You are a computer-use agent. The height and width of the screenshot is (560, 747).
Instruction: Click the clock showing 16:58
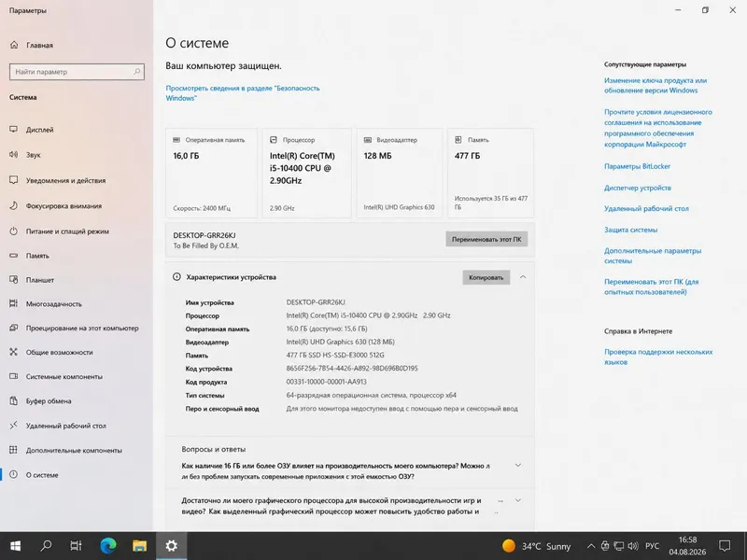point(687,546)
